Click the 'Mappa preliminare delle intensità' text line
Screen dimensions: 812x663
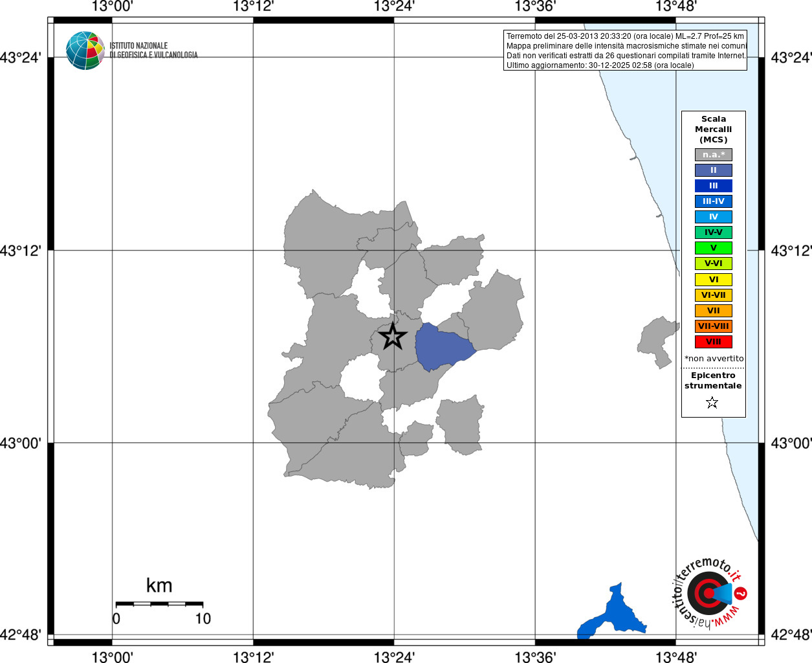626,46
